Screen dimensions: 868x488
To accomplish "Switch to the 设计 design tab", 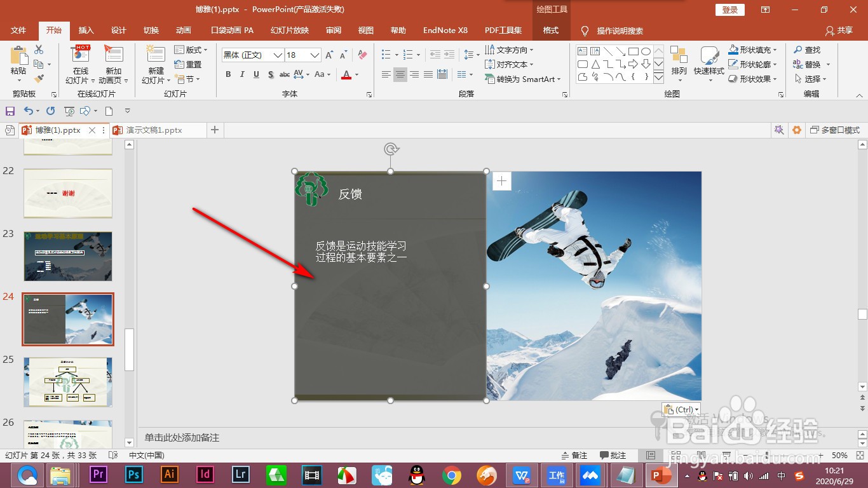I will tap(119, 30).
